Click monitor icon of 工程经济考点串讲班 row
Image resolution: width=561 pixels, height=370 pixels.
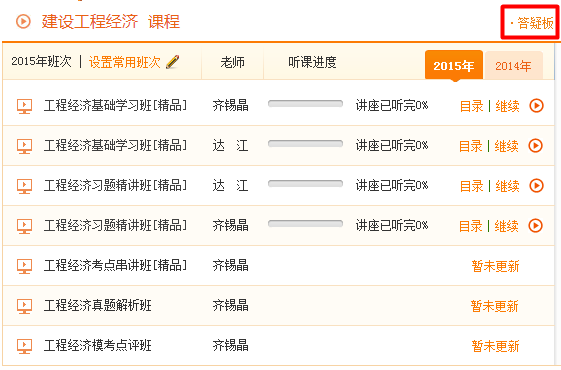pos(24,266)
